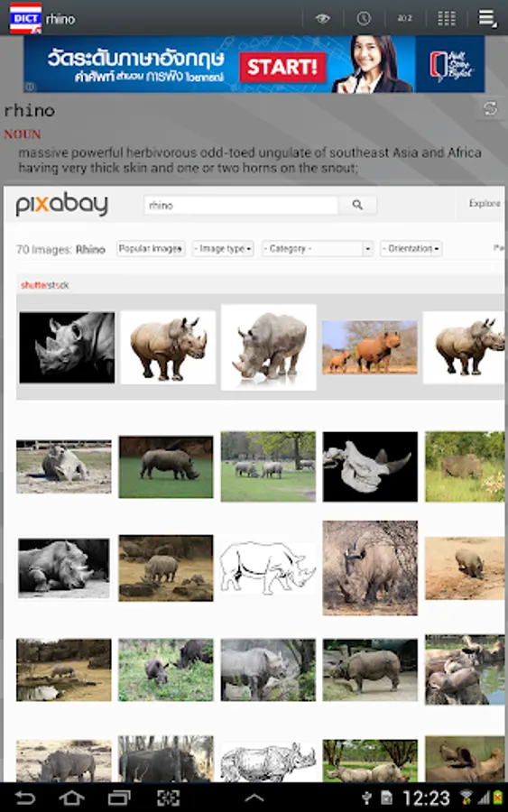Tap the DICT app logo

pos(26,19)
